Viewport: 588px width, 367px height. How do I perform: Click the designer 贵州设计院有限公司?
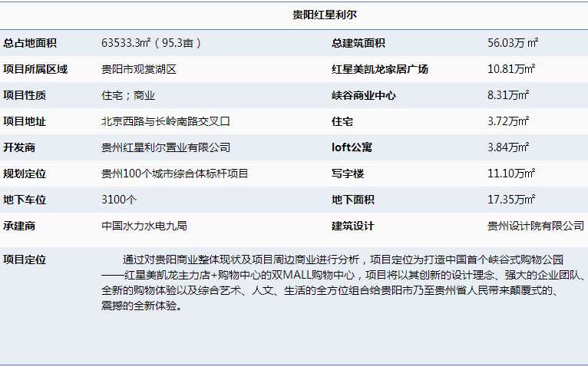536,226
